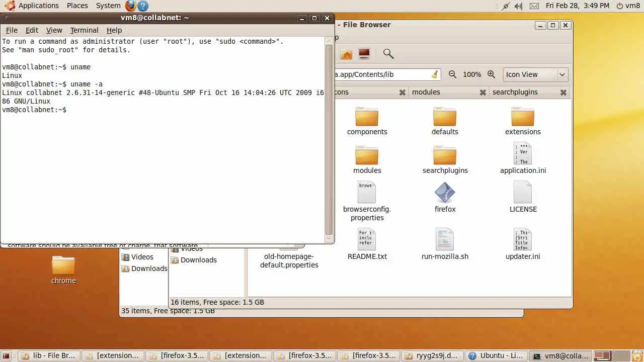Click the network connection indicator icon
This screenshot has width=644, height=362.
(506, 6)
